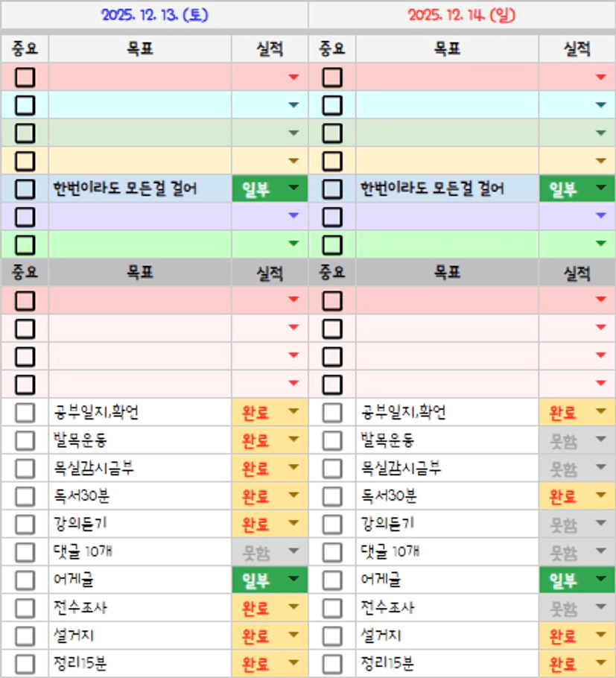Expand the 어게글 일부 dropdown on Dec 14
The height and width of the screenshot is (678, 616).
(x=600, y=579)
